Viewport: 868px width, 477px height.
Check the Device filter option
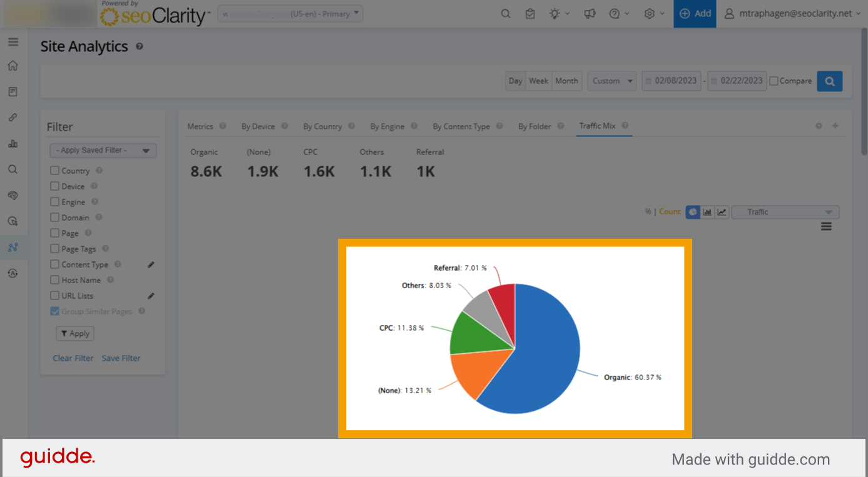[54, 186]
